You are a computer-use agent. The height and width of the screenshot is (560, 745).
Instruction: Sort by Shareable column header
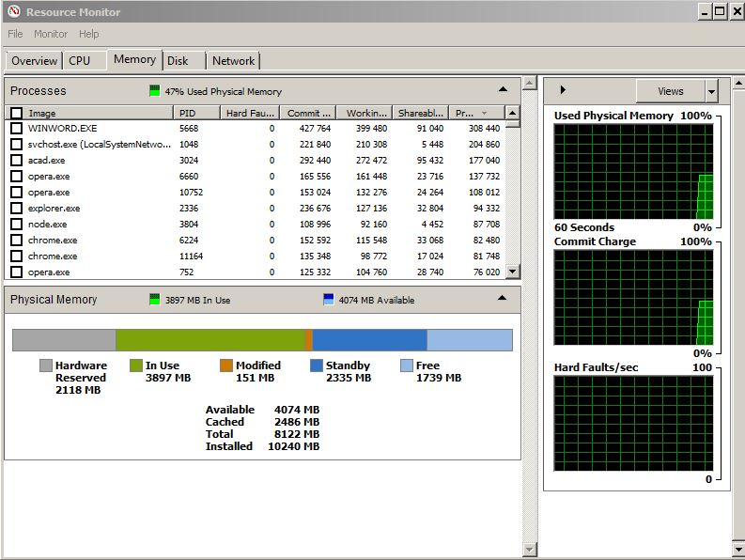pos(421,113)
